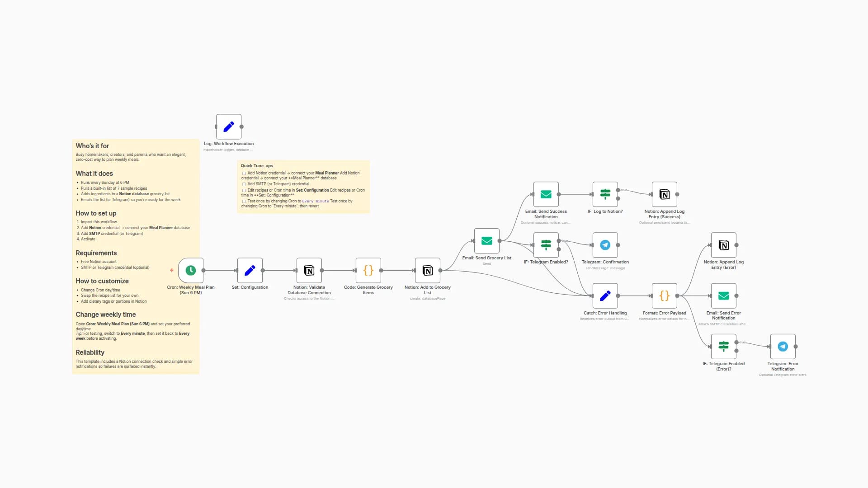
Task: Check the Add Notion credential checkbox
Action: pos(244,173)
